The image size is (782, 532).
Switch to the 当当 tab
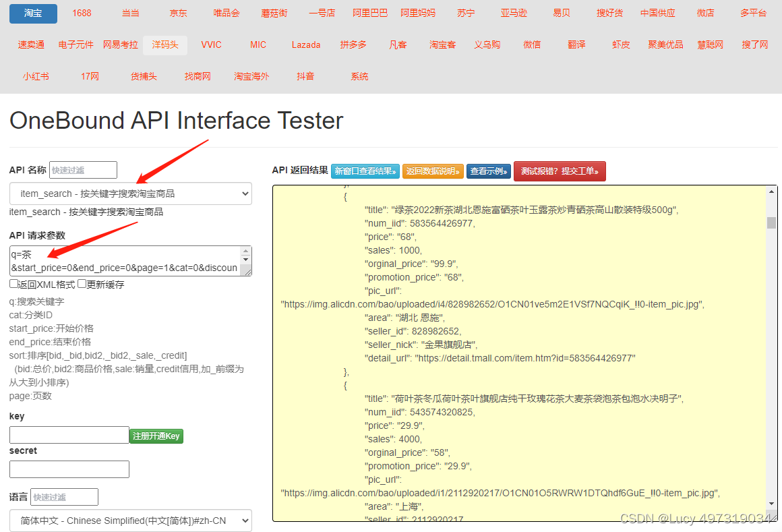(130, 13)
